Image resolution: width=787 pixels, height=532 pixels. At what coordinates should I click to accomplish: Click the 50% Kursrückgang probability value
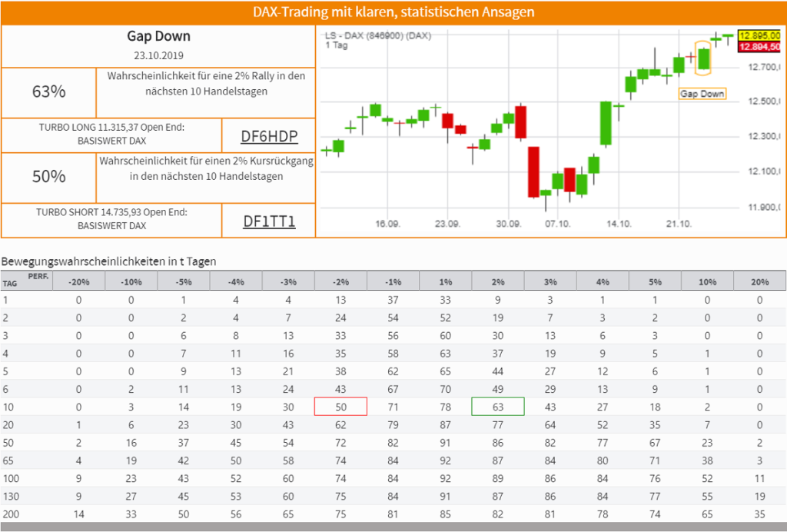click(48, 176)
